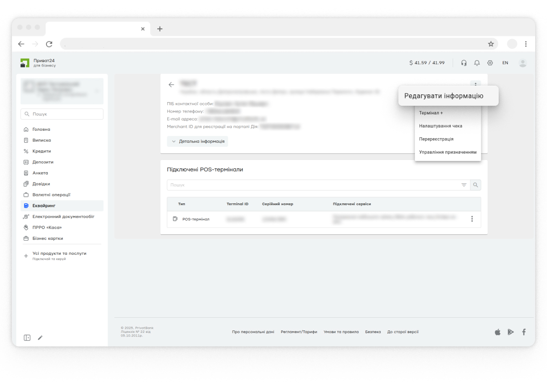This screenshot has width=547, height=392.
Task: Switch language to EN
Action: (505, 63)
